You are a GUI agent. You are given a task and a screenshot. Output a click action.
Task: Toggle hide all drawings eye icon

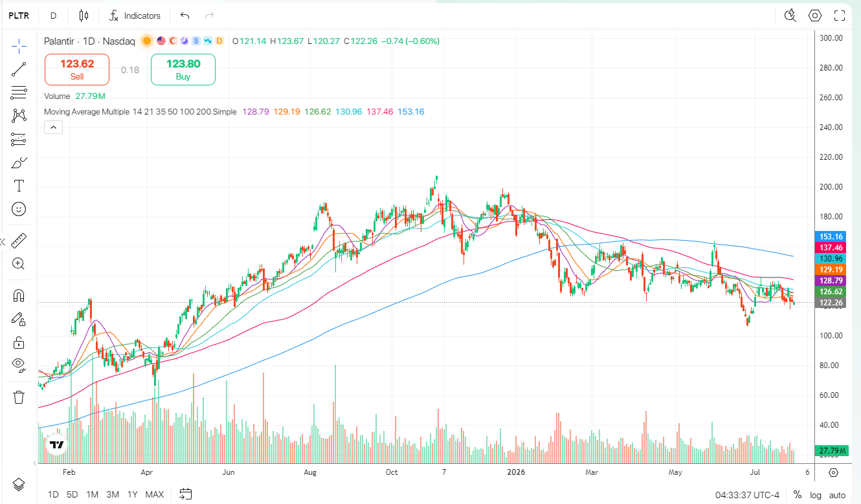pos(19,366)
